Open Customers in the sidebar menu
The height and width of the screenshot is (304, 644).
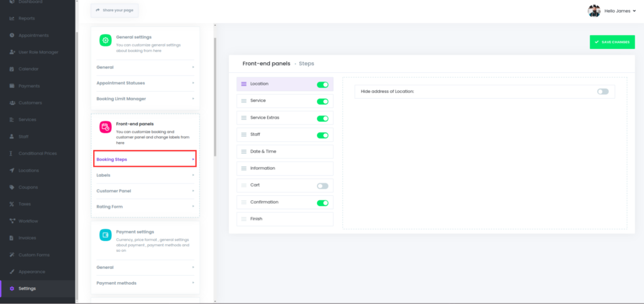pyautogui.click(x=30, y=103)
